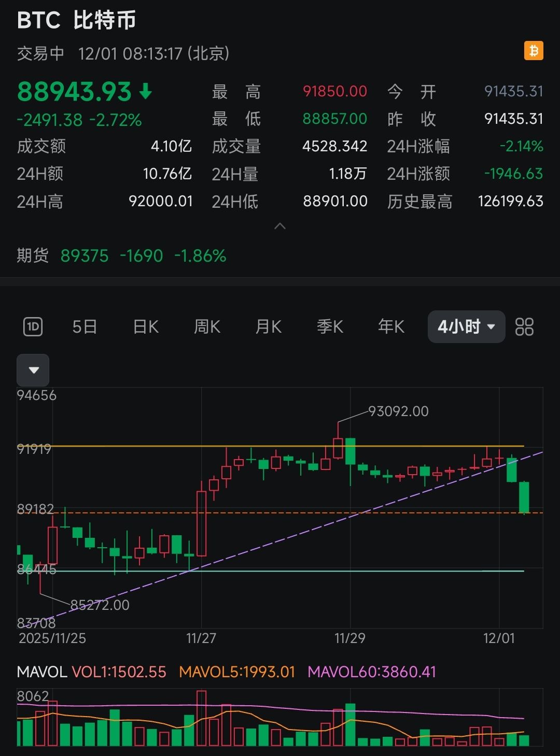Tap the 成交量 value 4528.342
560x756 pixels.
(x=335, y=146)
